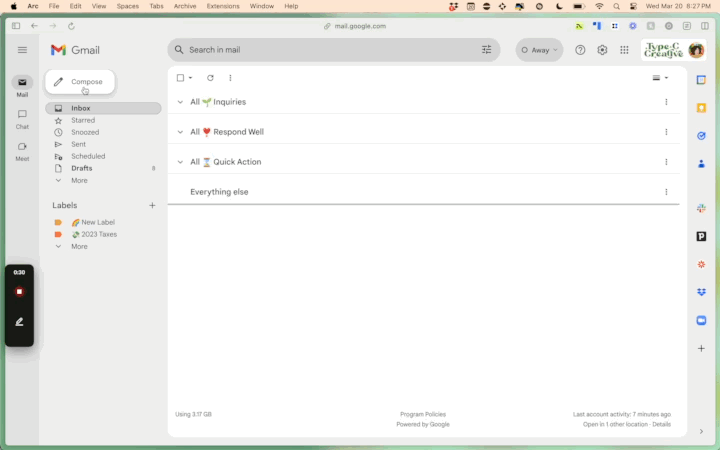The image size is (720, 450).
Task: Open the black P add-on icon
Action: (701, 236)
